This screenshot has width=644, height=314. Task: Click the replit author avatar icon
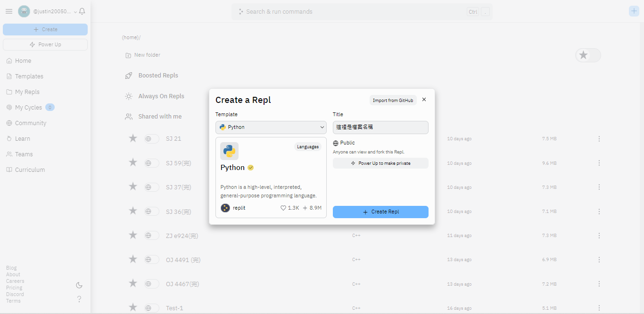pos(225,208)
